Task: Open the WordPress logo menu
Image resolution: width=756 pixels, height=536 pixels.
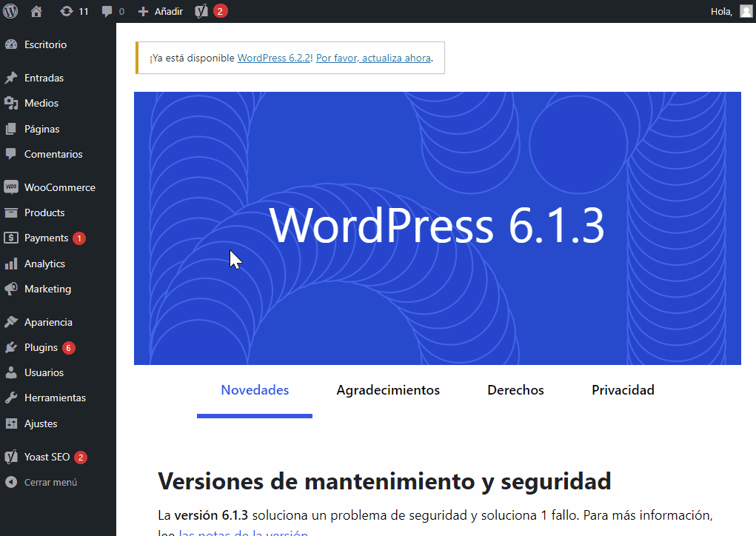Action: [x=10, y=11]
